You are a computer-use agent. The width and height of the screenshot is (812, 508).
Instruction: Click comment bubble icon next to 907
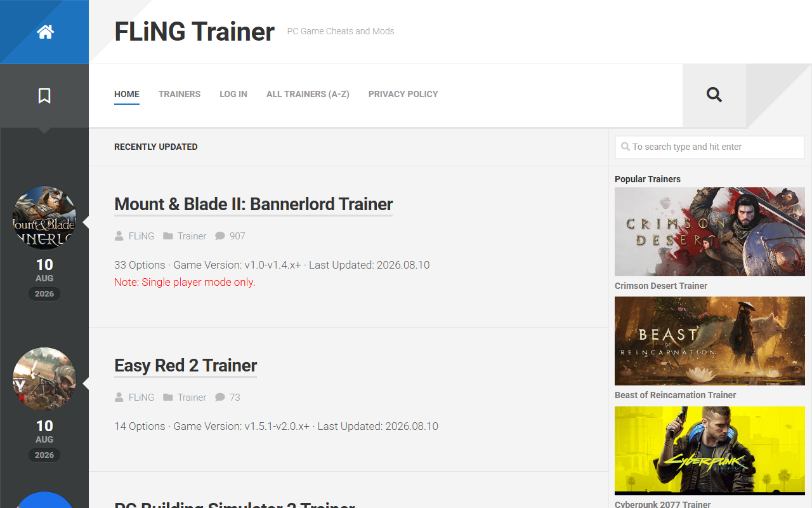pos(220,236)
